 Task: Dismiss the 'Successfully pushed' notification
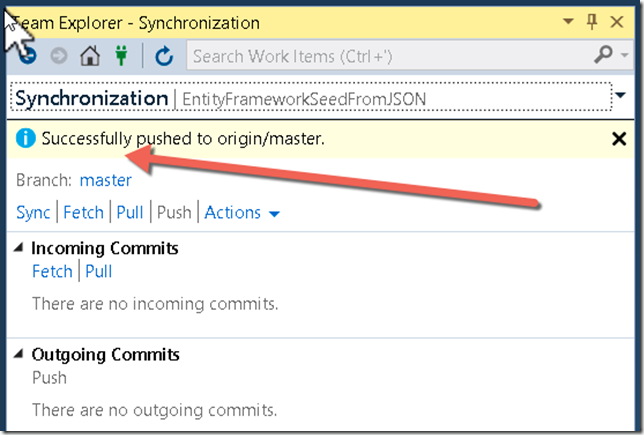(619, 139)
